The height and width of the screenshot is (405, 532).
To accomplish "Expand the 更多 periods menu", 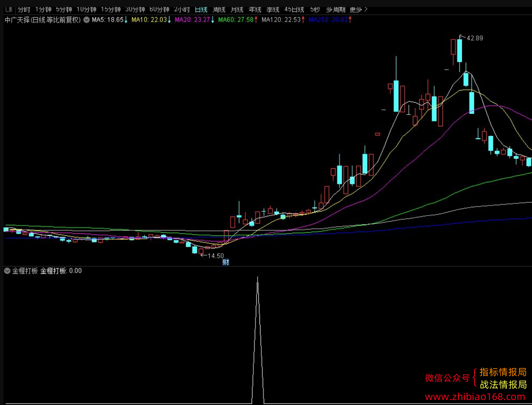I will click(x=359, y=10).
